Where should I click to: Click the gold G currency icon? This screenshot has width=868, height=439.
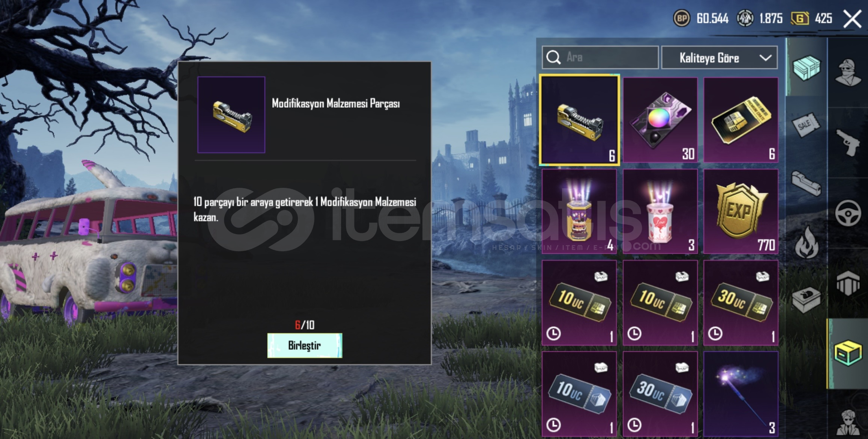[x=800, y=18]
